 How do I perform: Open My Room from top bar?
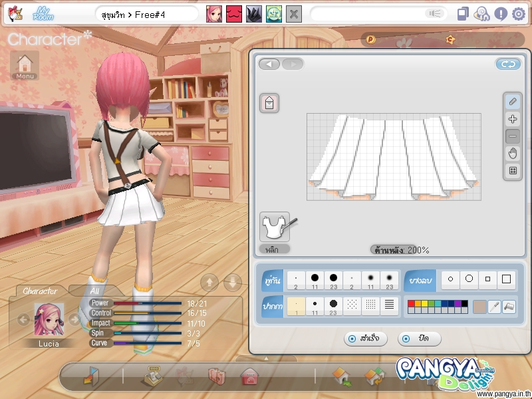click(x=43, y=14)
